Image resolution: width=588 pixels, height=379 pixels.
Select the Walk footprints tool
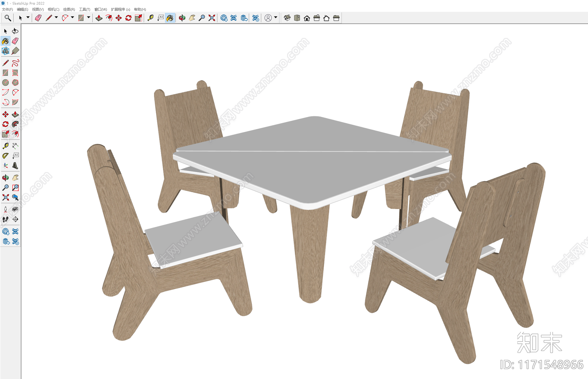tap(6, 219)
